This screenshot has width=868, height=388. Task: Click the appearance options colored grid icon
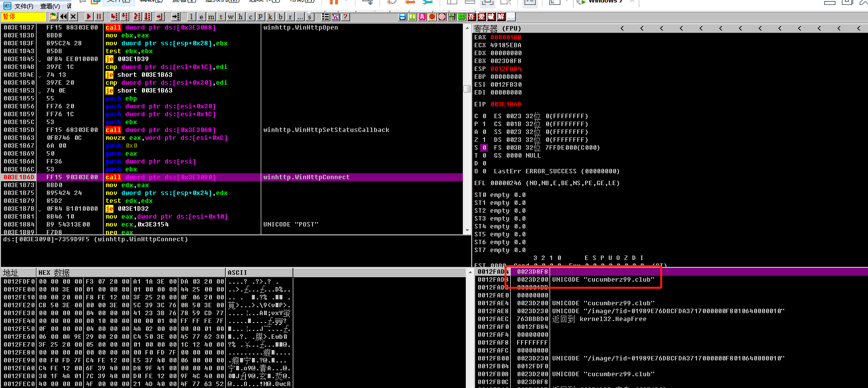pos(335,17)
